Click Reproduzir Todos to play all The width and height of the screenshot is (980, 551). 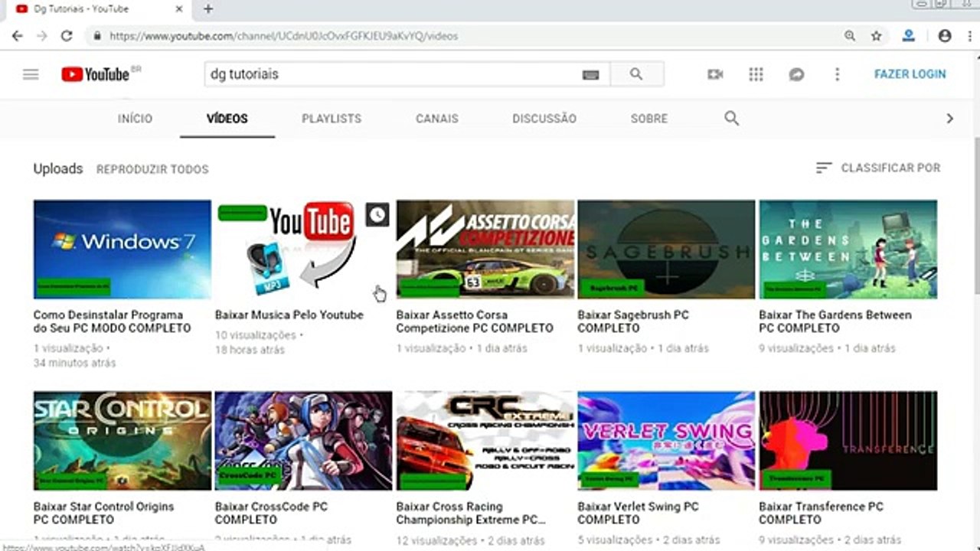point(152,169)
